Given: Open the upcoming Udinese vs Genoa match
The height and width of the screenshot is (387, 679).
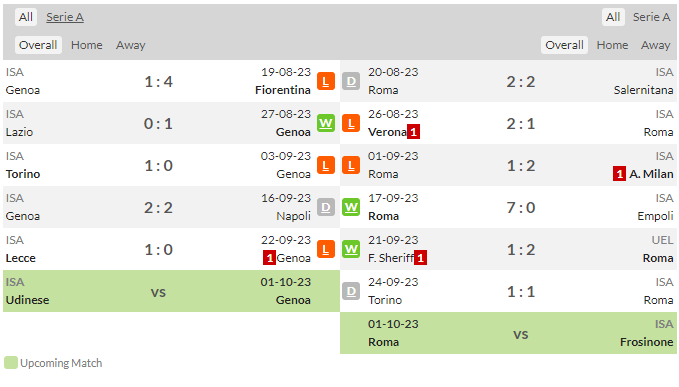Looking at the screenshot, I should point(171,291).
